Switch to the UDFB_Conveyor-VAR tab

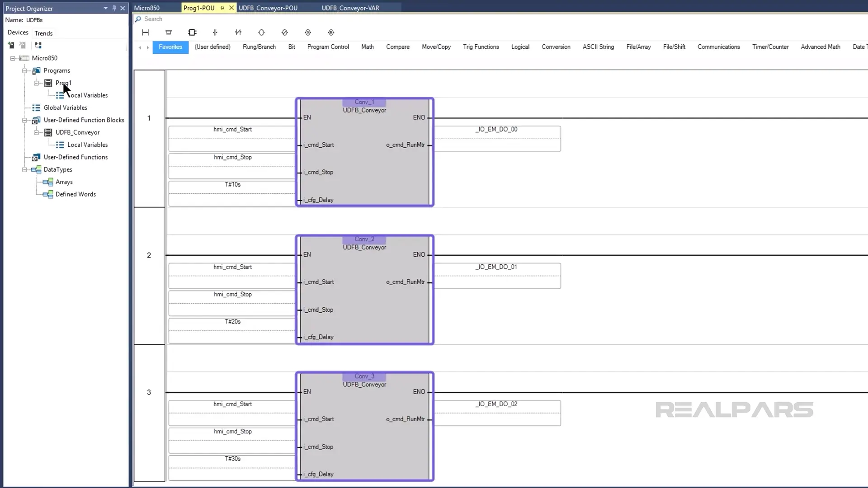[x=350, y=8]
